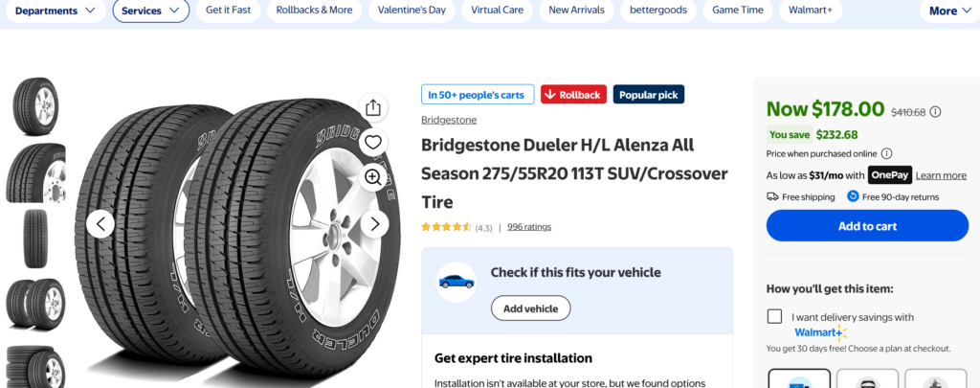
Task: Open the 996 ratings link
Action: tap(529, 227)
